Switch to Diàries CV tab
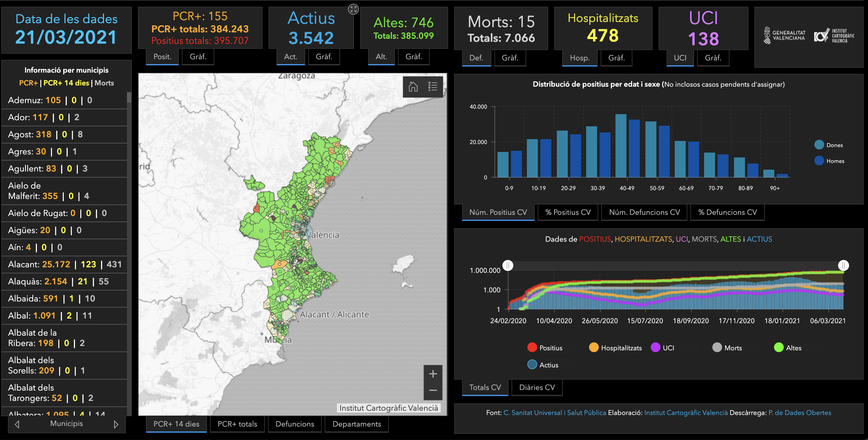 [537, 388]
